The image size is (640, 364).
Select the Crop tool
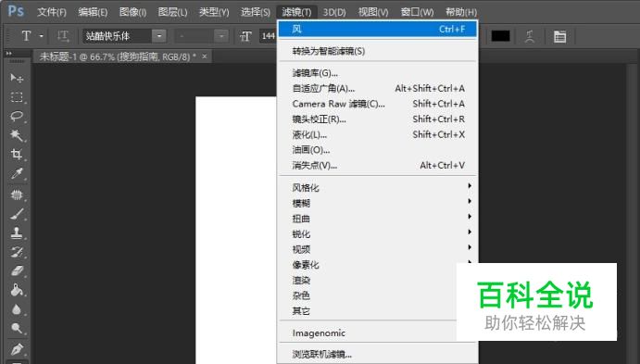coord(17,155)
